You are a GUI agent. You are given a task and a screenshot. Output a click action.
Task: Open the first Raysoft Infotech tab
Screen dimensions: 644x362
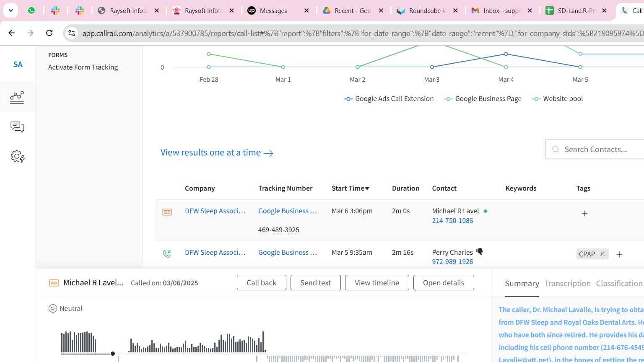point(123,10)
